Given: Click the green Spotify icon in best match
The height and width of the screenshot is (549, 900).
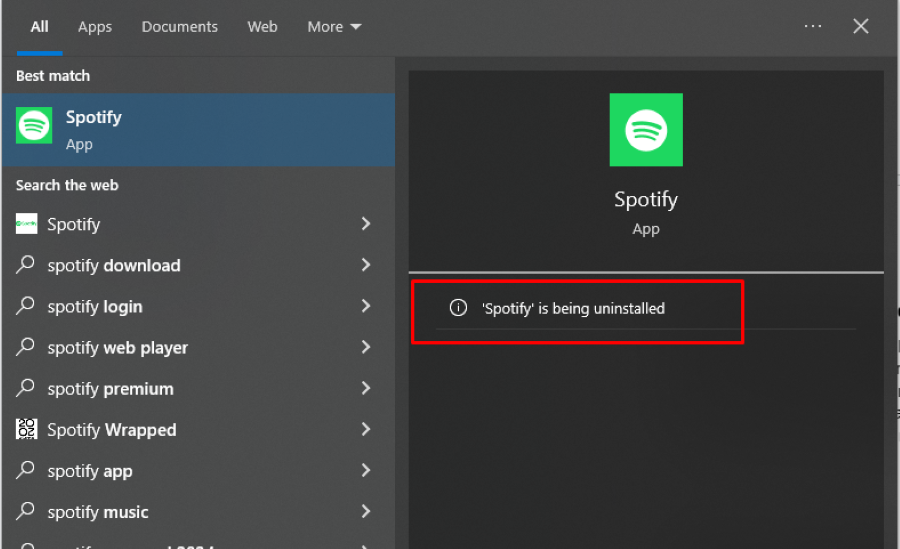Looking at the screenshot, I should pos(34,125).
